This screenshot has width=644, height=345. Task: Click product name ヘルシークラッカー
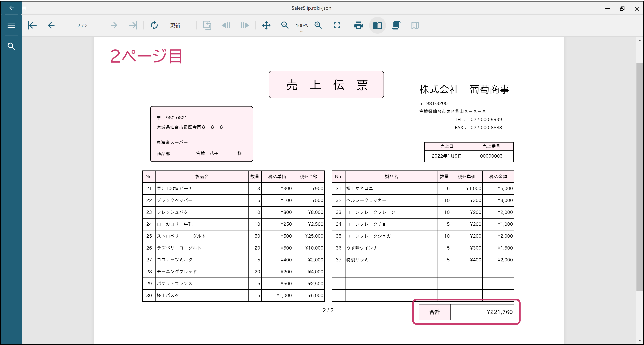click(366, 200)
